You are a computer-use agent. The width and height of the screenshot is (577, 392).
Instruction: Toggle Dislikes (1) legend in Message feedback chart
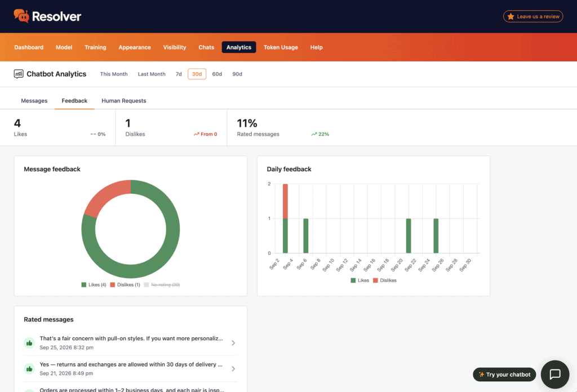coord(125,284)
